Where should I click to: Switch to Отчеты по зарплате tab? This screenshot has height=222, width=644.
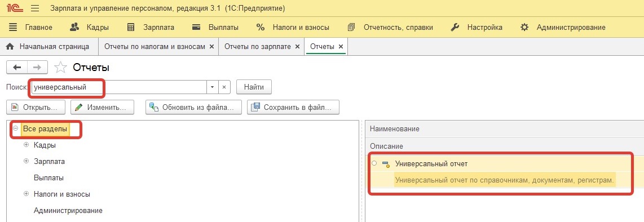point(258,47)
